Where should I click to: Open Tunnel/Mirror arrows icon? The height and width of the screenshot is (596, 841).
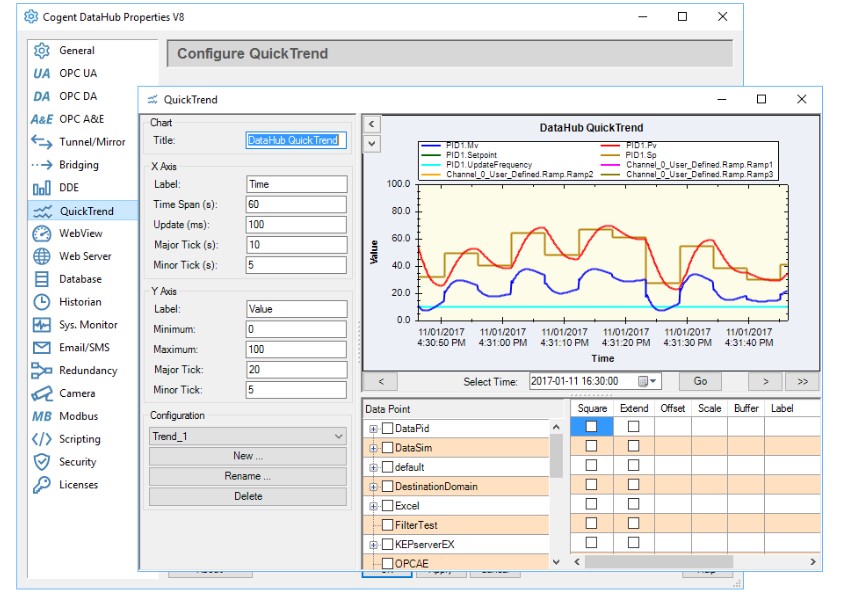pos(42,142)
